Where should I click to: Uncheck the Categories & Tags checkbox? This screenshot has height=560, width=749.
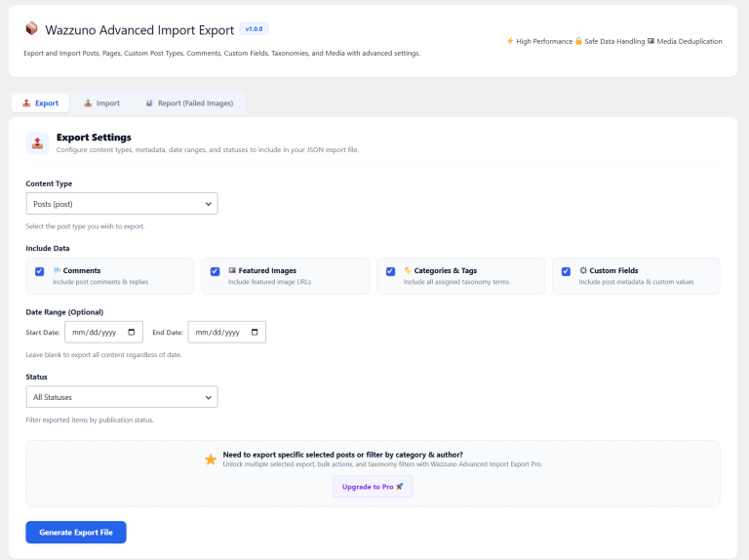(390, 271)
